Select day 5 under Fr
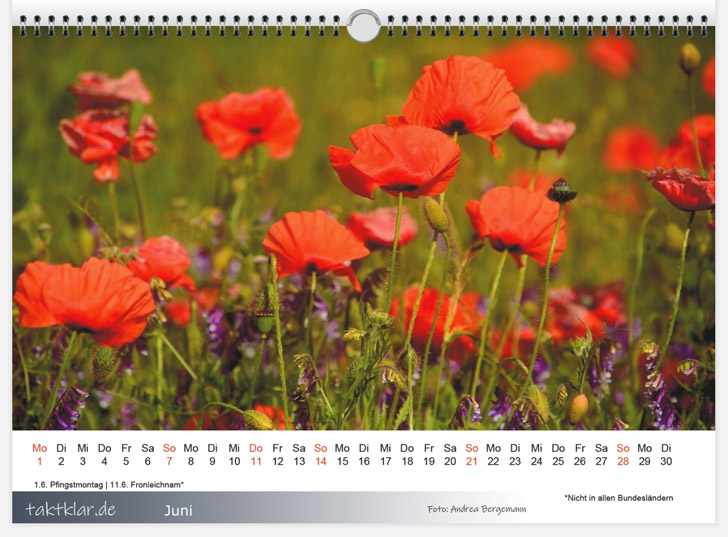 click(x=126, y=461)
